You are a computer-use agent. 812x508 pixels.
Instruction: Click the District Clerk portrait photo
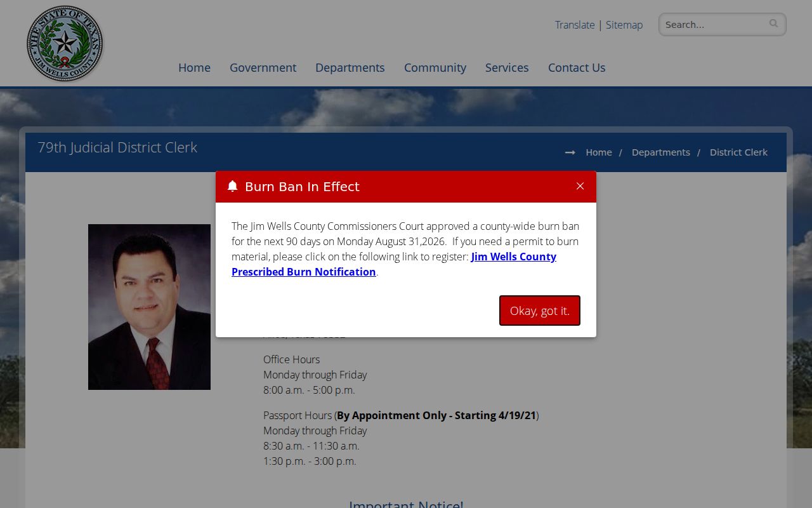click(149, 307)
